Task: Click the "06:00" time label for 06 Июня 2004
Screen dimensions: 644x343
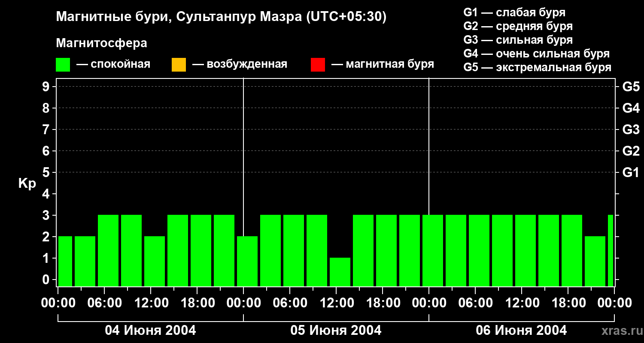Action: click(x=475, y=303)
